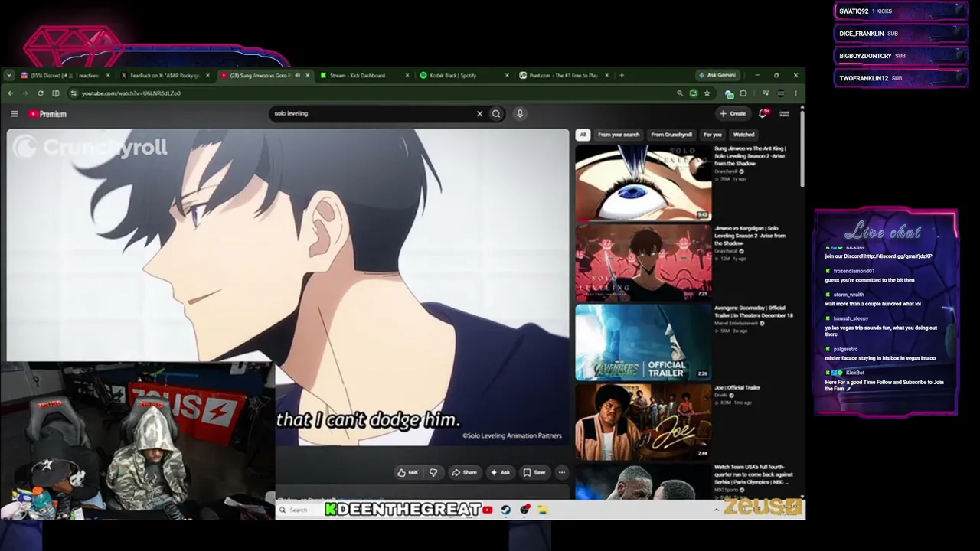
Task: Open File Explorer from the taskbar
Action: tap(543, 510)
